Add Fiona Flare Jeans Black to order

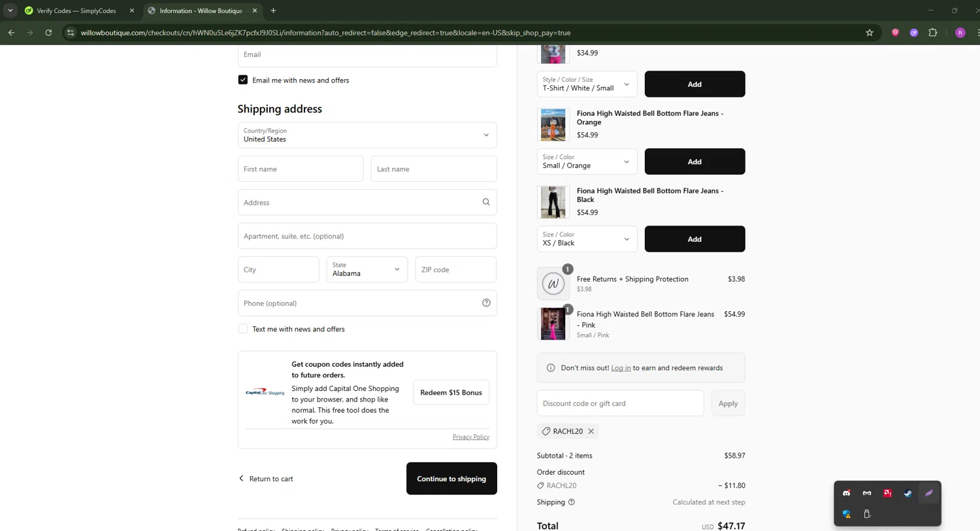click(694, 239)
